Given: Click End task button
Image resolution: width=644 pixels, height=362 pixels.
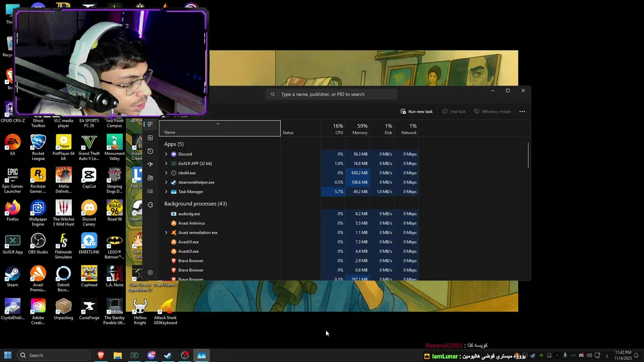Looking at the screenshot, I should pyautogui.click(x=454, y=112).
